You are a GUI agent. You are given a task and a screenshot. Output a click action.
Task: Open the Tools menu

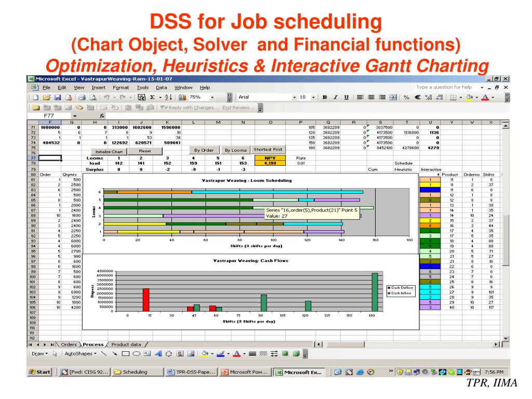142,87
